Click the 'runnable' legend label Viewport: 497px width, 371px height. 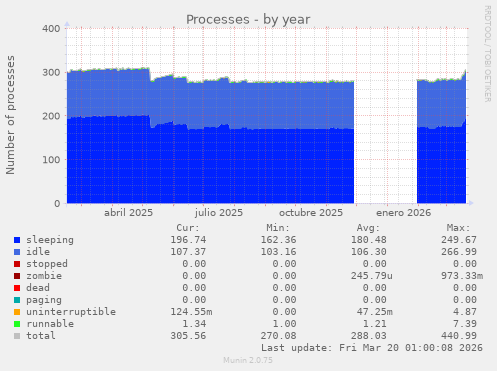pos(50,324)
